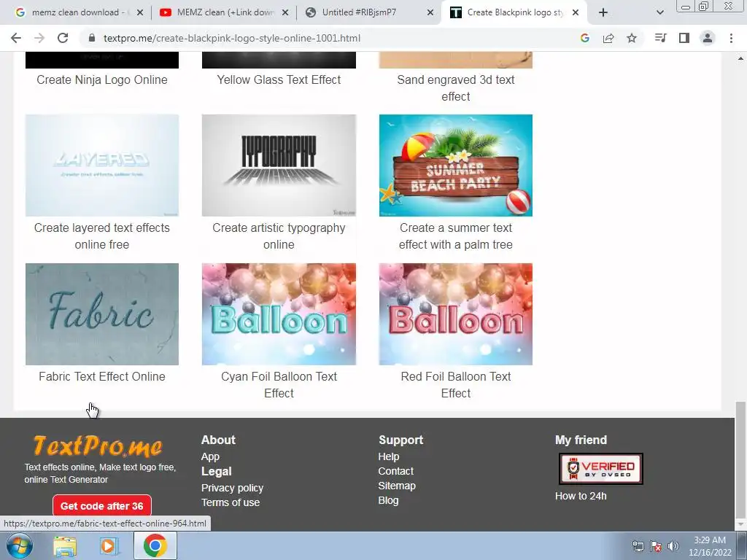Screen dimensions: 747x560
Task: Click the TextPro.me footer logo
Action: (98, 446)
